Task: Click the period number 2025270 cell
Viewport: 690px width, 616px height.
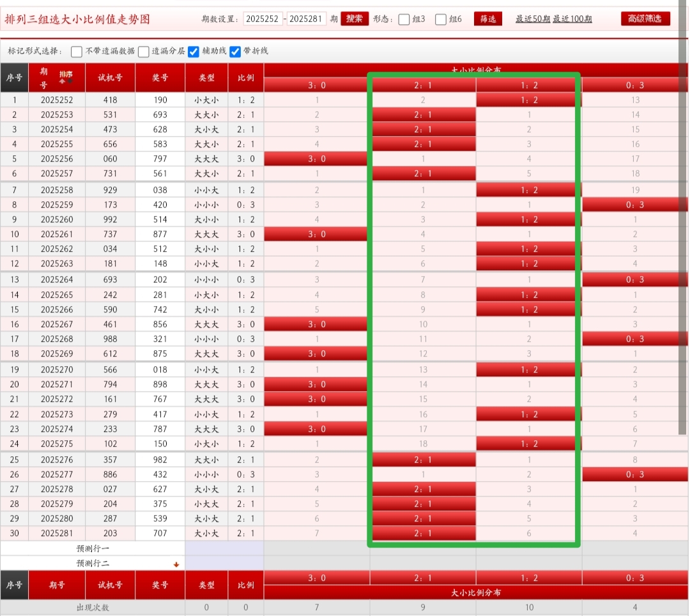Action: pyautogui.click(x=57, y=369)
